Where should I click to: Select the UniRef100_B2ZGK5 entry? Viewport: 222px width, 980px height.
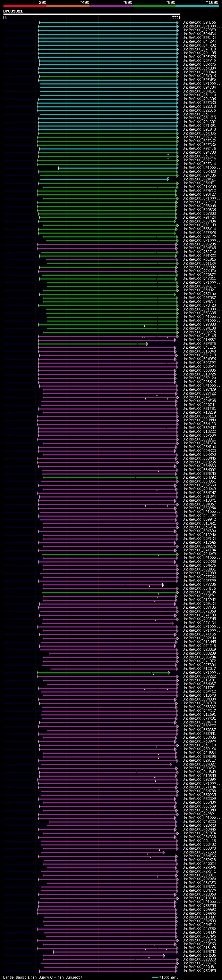pyautogui.click(x=199, y=103)
